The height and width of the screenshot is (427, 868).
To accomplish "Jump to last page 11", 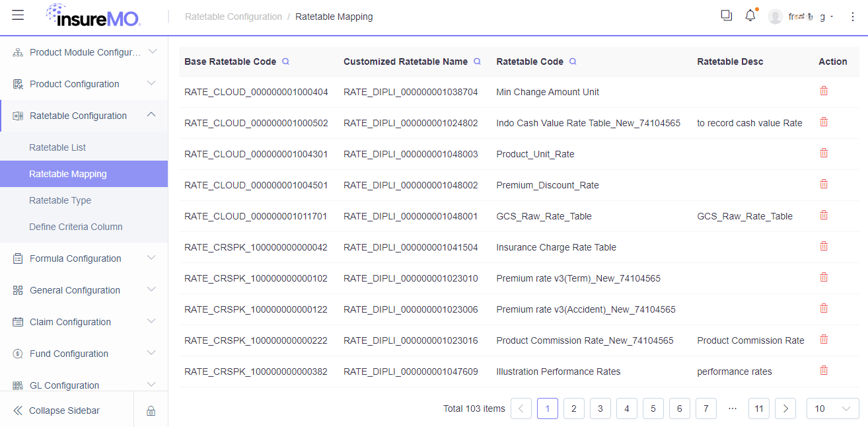I will [759, 408].
